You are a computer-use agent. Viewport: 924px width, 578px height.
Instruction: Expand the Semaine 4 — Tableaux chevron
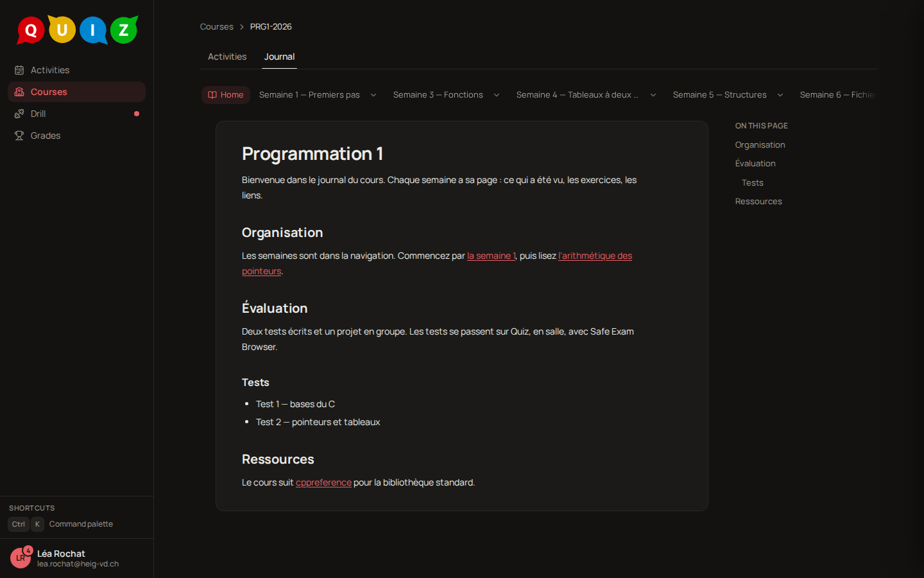point(653,95)
